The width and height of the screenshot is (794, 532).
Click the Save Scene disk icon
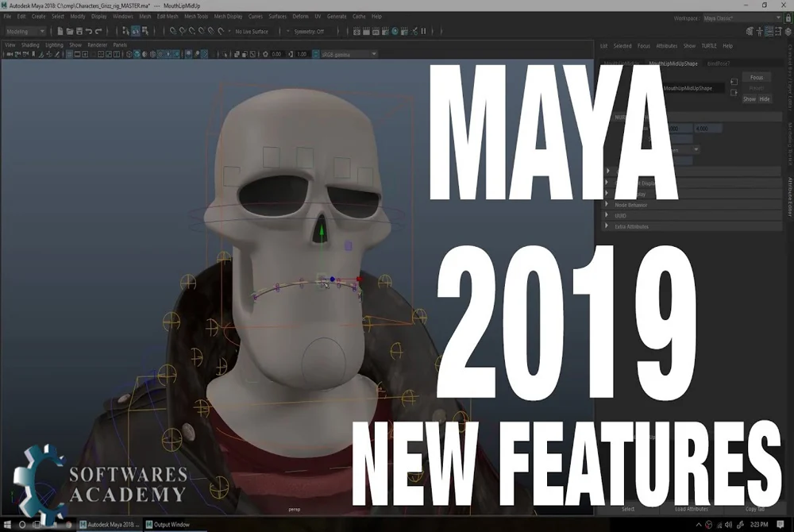point(79,32)
